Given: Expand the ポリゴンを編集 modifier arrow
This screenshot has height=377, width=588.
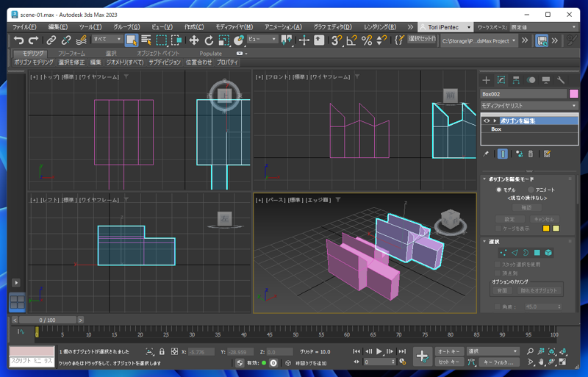Looking at the screenshot, I should [495, 121].
